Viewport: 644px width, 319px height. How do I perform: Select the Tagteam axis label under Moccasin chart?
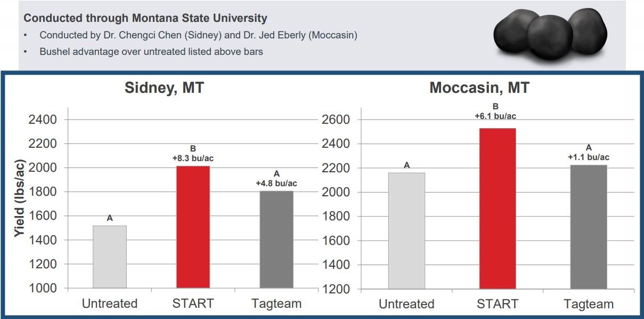[589, 305]
